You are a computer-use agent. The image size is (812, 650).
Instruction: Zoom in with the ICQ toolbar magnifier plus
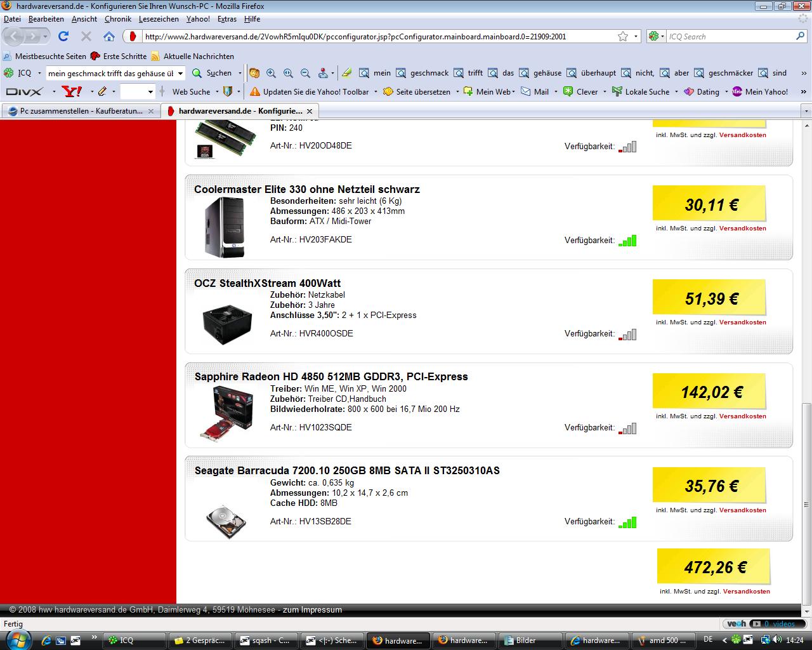coord(272,73)
